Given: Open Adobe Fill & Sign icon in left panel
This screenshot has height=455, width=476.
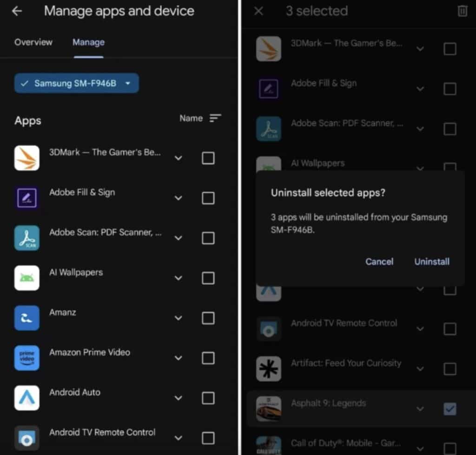Looking at the screenshot, I should click(26, 198).
